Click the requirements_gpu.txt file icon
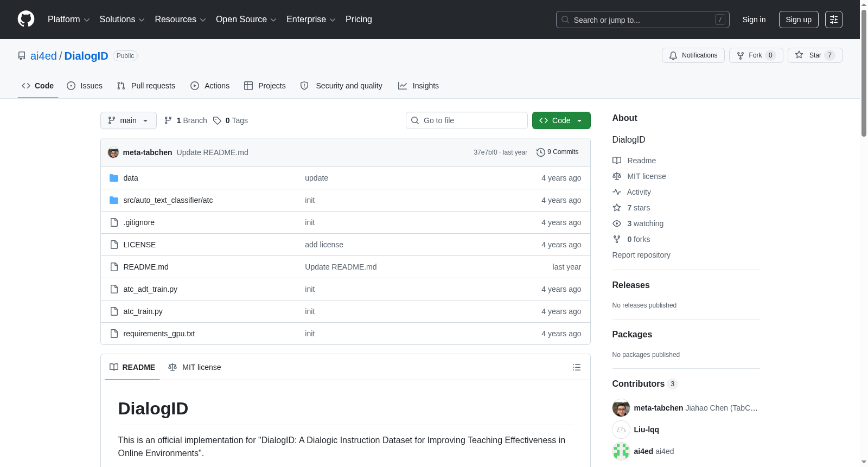 pyautogui.click(x=114, y=334)
